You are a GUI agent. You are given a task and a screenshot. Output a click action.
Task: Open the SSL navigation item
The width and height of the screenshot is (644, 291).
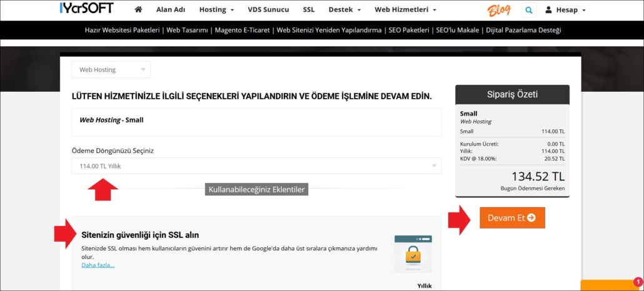(x=309, y=9)
